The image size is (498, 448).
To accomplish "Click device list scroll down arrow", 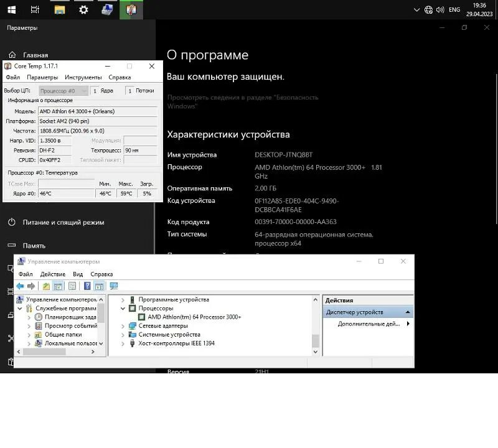I will coord(316,352).
